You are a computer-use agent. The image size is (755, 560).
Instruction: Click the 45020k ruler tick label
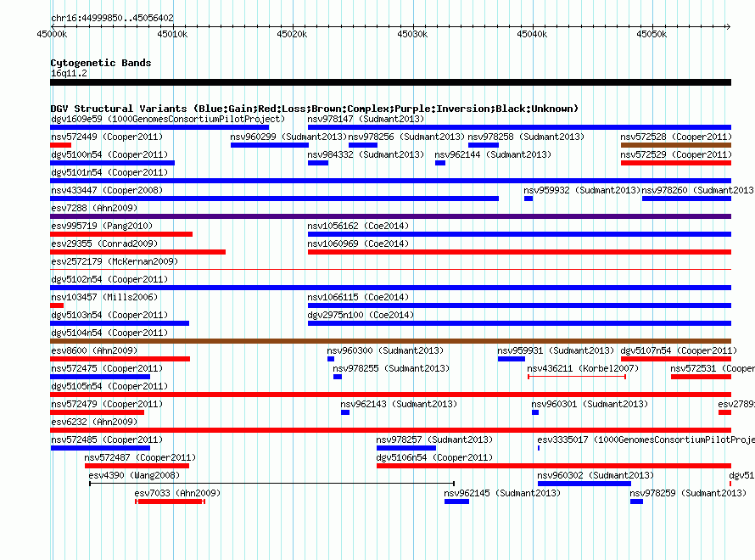click(x=292, y=34)
